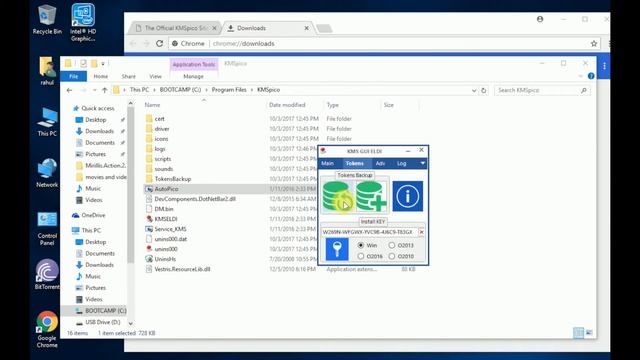
Task: Click the Explorer search magnifier icon
Action: (584, 90)
